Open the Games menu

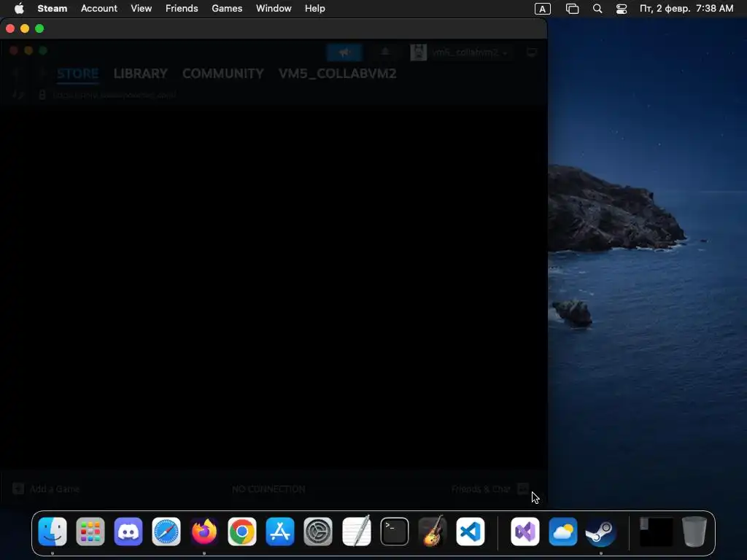[227, 9]
